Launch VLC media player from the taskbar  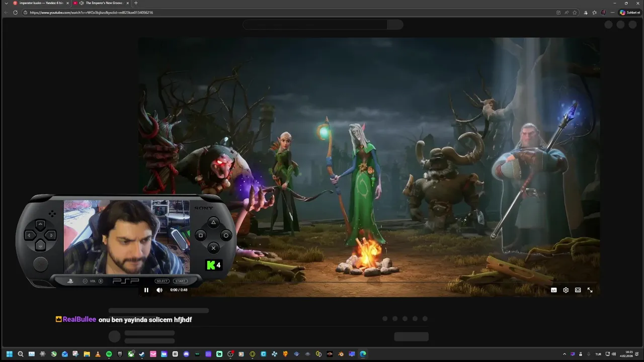pos(98,354)
